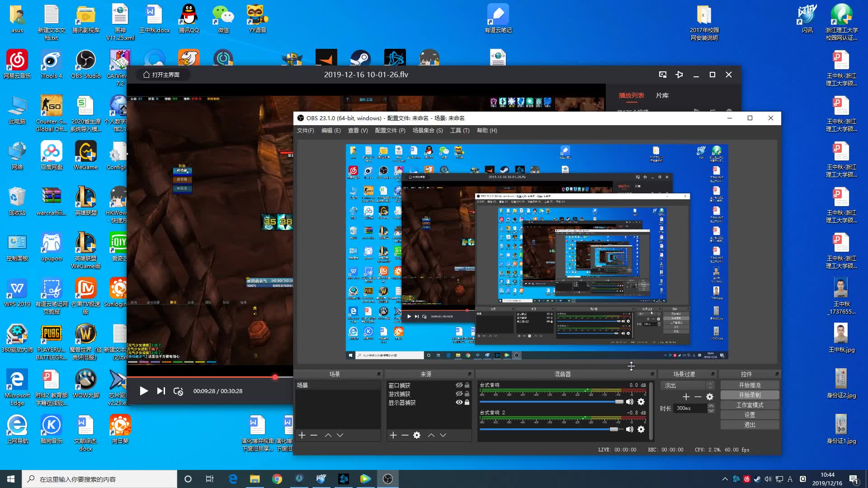The image size is (868, 488).
Task: Increase transition duration with up stepper
Action: (x=711, y=406)
